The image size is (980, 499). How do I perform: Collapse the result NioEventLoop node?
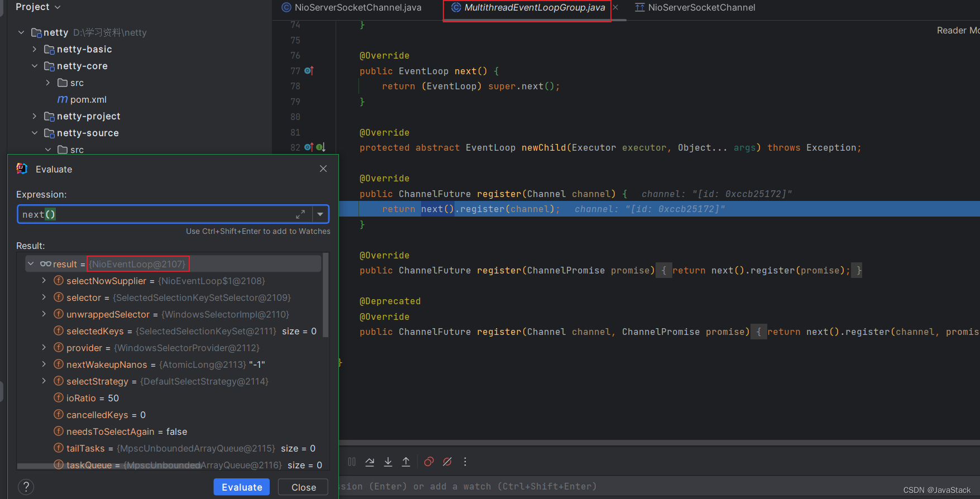(31, 263)
